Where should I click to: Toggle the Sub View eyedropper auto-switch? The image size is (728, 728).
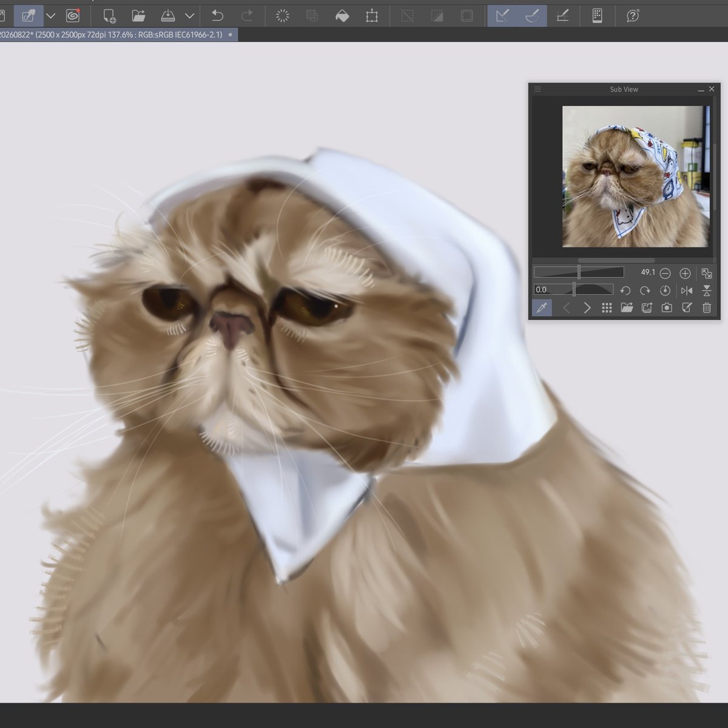pos(542,308)
